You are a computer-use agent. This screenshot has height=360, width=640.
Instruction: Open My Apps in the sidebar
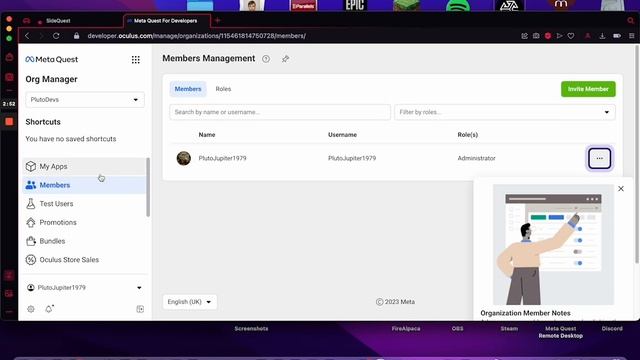84,167
